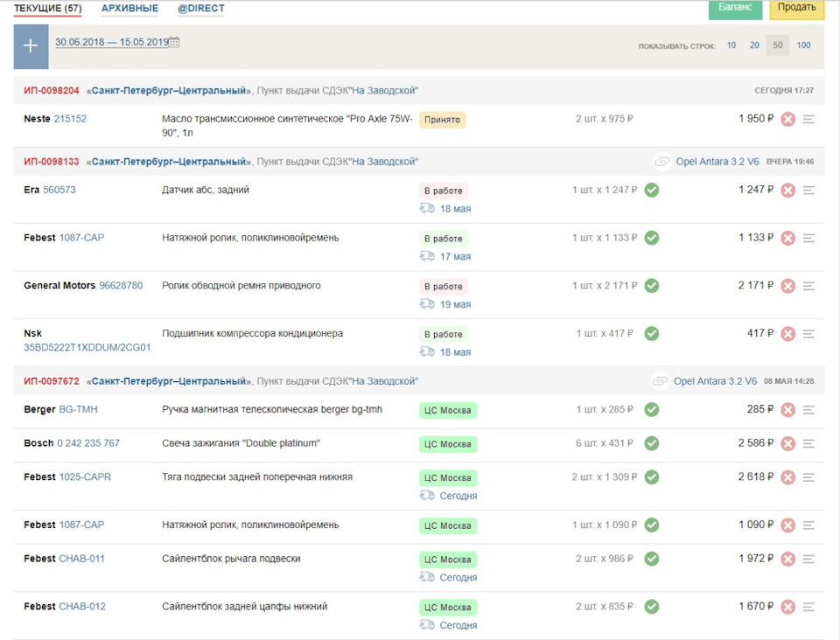This screenshot has height=640, width=840.
Task: Expand options menu for Nsk bearing row
Action: (x=808, y=333)
